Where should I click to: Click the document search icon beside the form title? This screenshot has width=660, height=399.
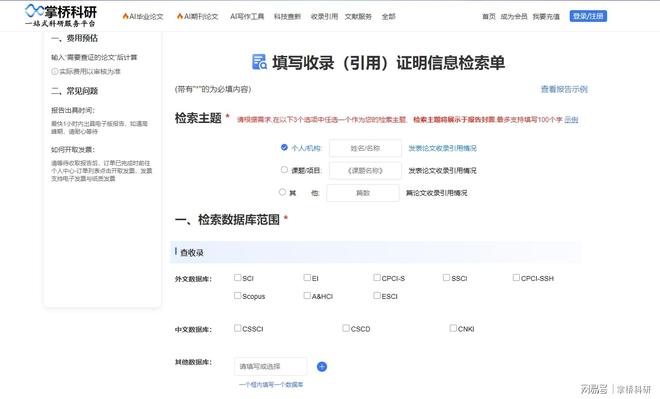[x=259, y=62]
